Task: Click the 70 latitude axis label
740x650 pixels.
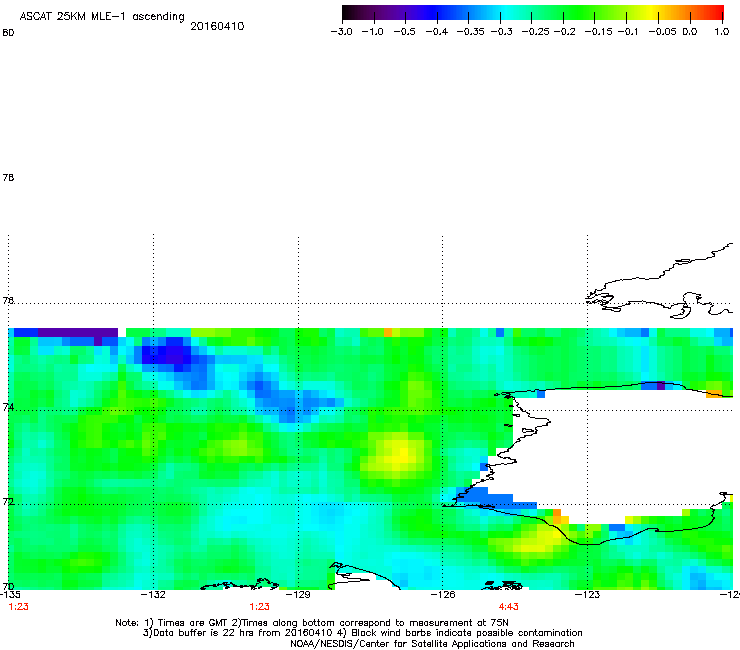Action: click(8, 587)
